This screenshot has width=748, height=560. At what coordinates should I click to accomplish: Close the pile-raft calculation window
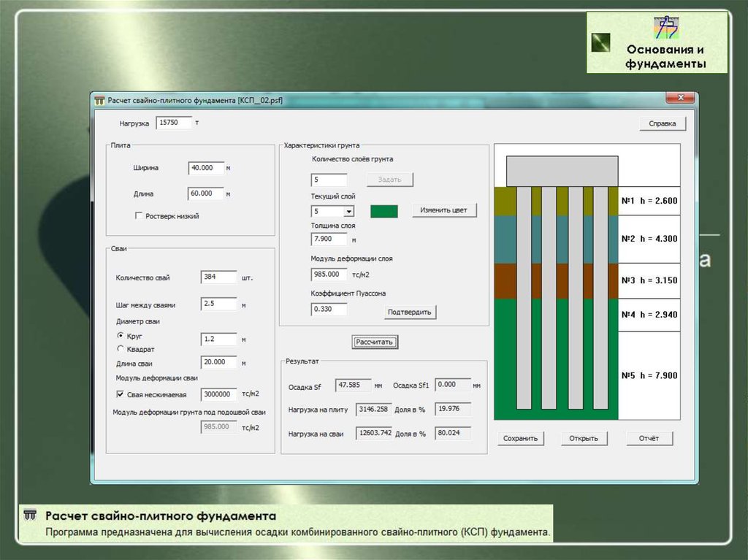point(679,99)
